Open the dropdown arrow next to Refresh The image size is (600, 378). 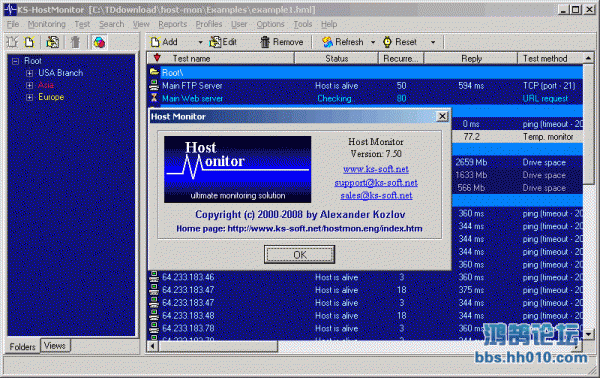pyautogui.click(x=373, y=42)
